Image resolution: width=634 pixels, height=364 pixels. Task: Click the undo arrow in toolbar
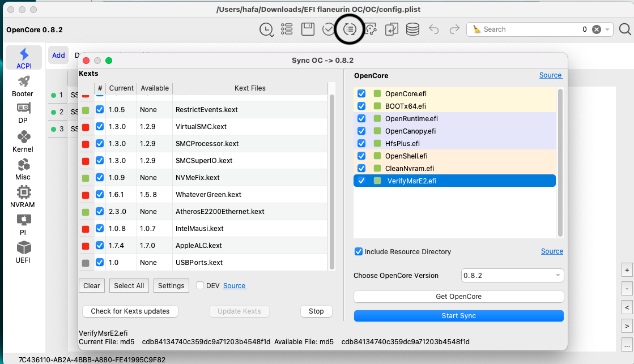pos(433,29)
